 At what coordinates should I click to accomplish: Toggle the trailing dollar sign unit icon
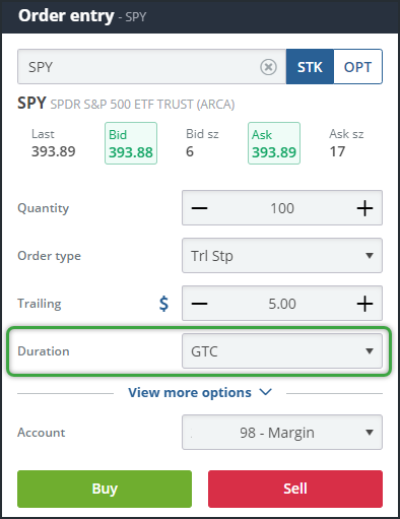coord(164,304)
